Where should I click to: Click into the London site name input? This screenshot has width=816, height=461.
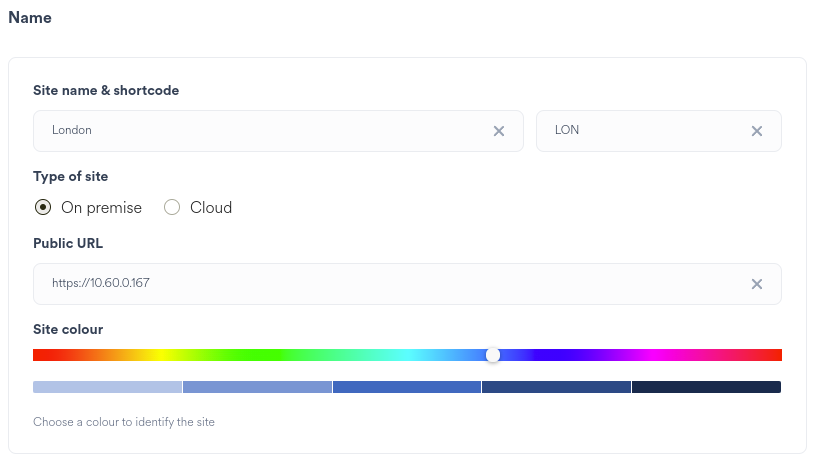point(260,131)
